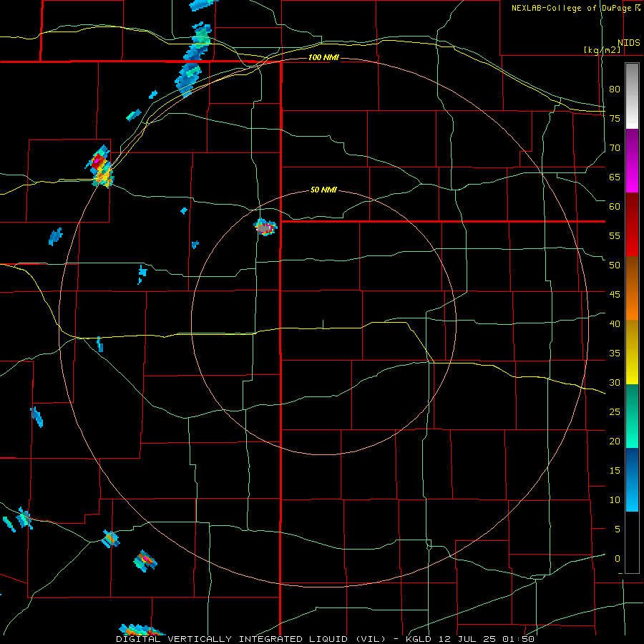Click the 30 value on the color scale
The image size is (644, 644).
pos(615,382)
